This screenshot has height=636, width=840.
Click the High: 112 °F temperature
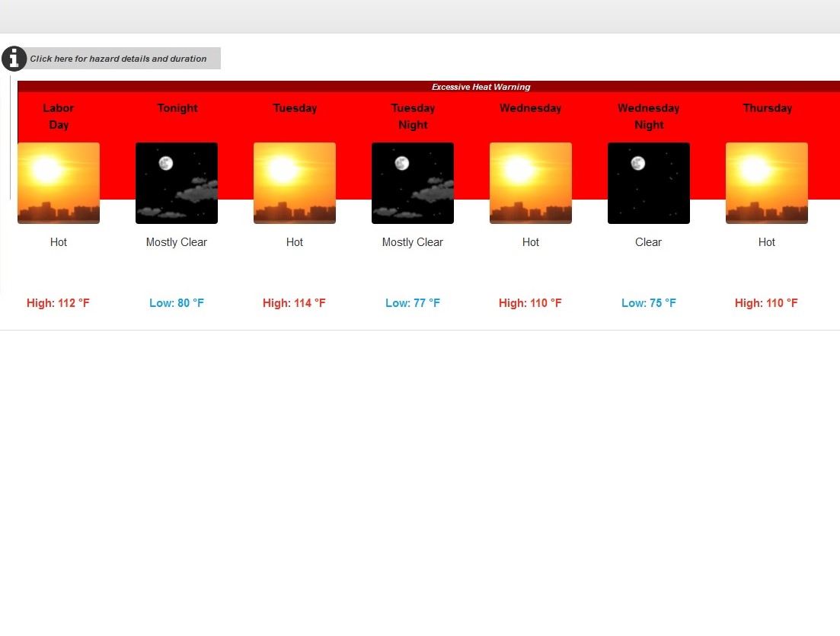click(59, 303)
